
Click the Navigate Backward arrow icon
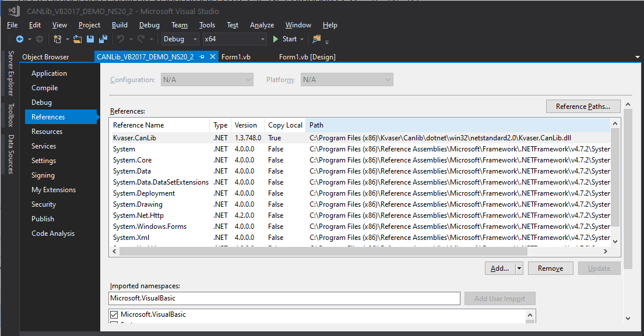(x=19, y=39)
